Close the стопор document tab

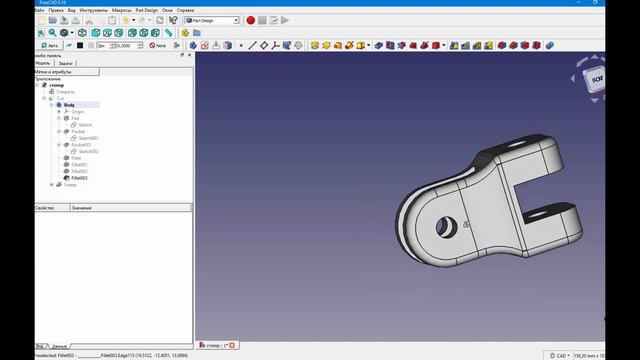pyautogui.click(x=232, y=345)
